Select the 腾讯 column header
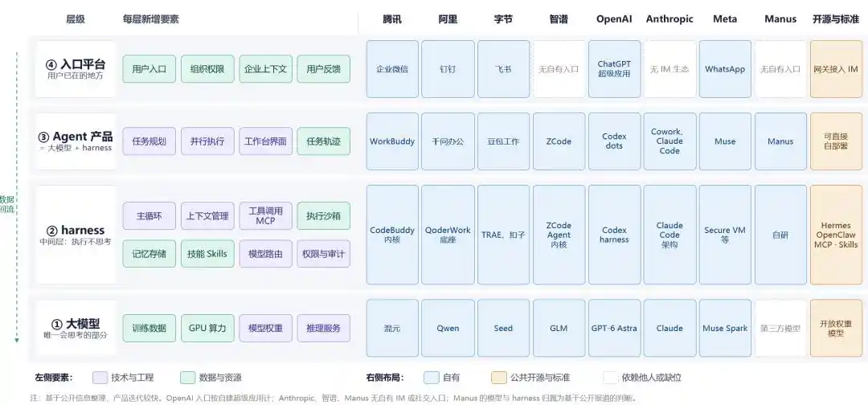The image size is (868, 405). tap(392, 18)
